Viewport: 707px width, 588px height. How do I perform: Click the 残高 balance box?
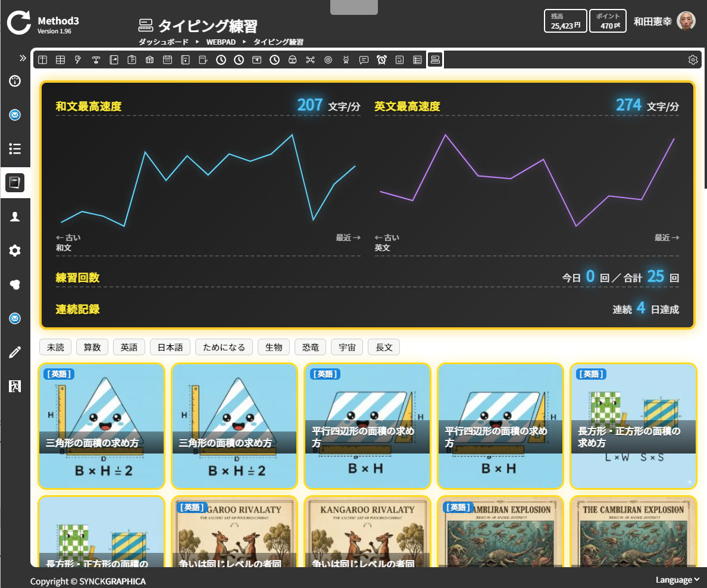pos(565,21)
